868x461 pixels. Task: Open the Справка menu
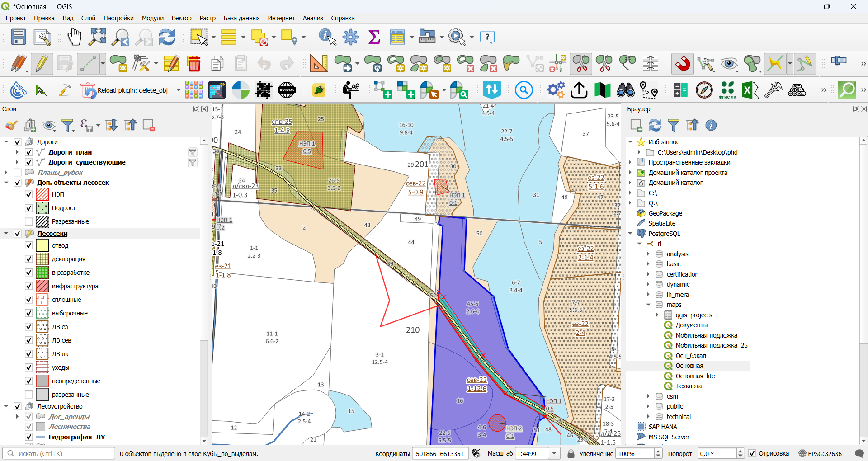(343, 18)
